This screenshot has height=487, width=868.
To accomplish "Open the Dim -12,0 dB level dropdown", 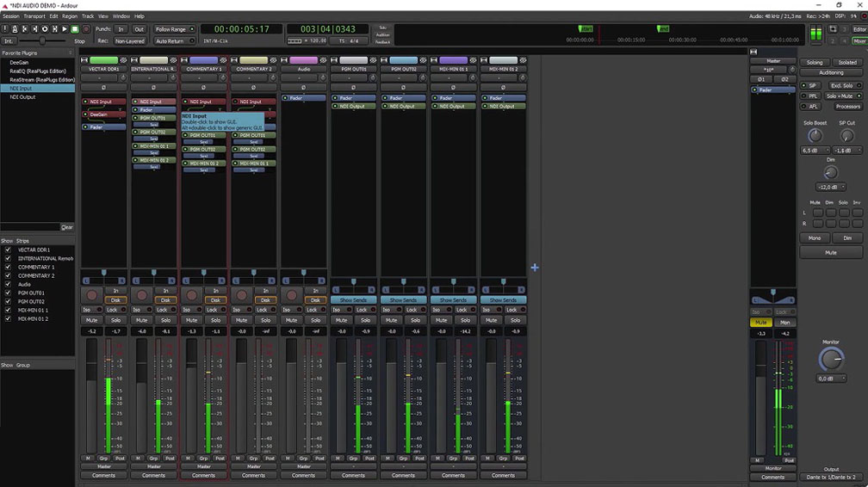I will tap(831, 187).
